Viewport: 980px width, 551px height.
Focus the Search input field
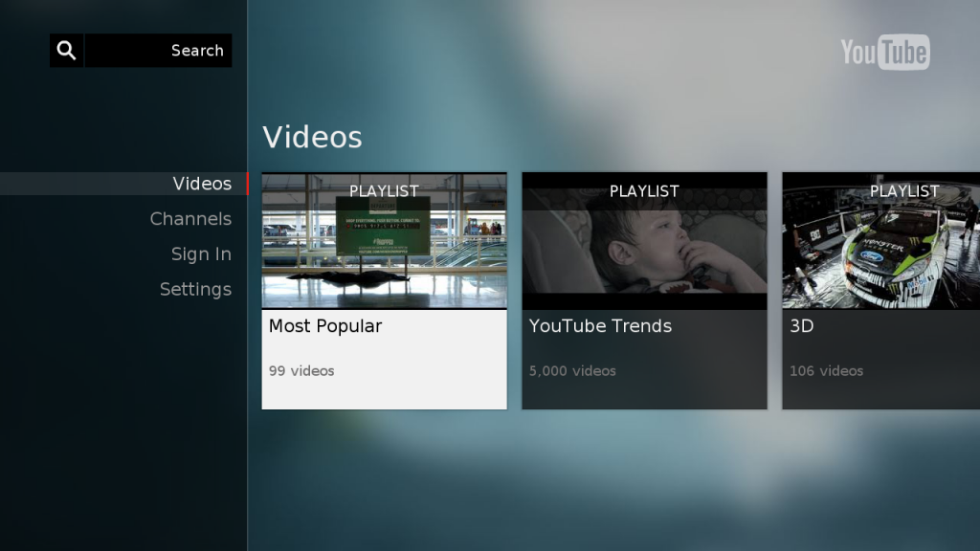click(158, 51)
